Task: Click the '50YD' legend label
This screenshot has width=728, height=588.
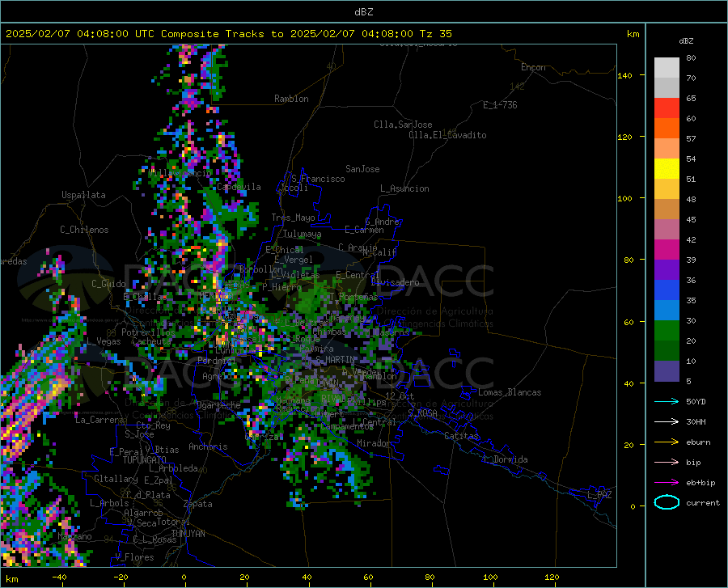Action: (696, 401)
